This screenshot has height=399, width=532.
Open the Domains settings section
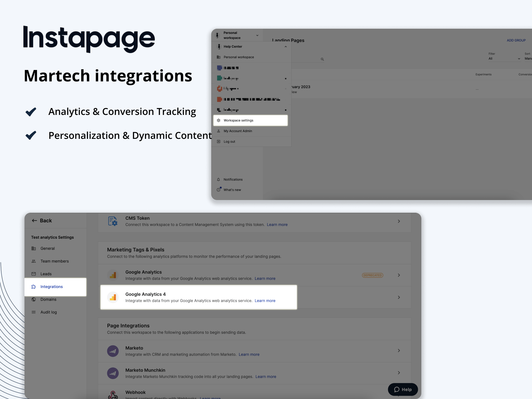tap(48, 300)
